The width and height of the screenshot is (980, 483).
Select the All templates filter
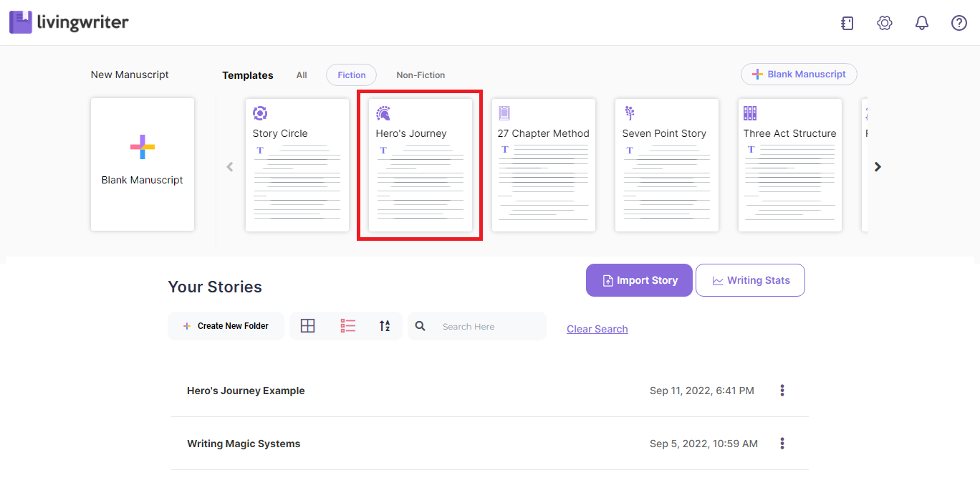[301, 75]
